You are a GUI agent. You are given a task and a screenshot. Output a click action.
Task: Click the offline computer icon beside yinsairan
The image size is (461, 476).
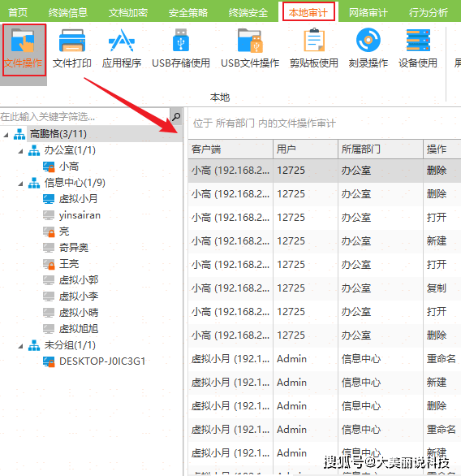(x=49, y=215)
